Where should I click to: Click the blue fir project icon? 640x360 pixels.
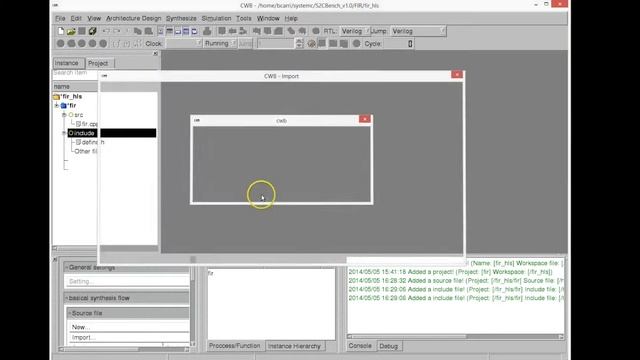(64, 106)
